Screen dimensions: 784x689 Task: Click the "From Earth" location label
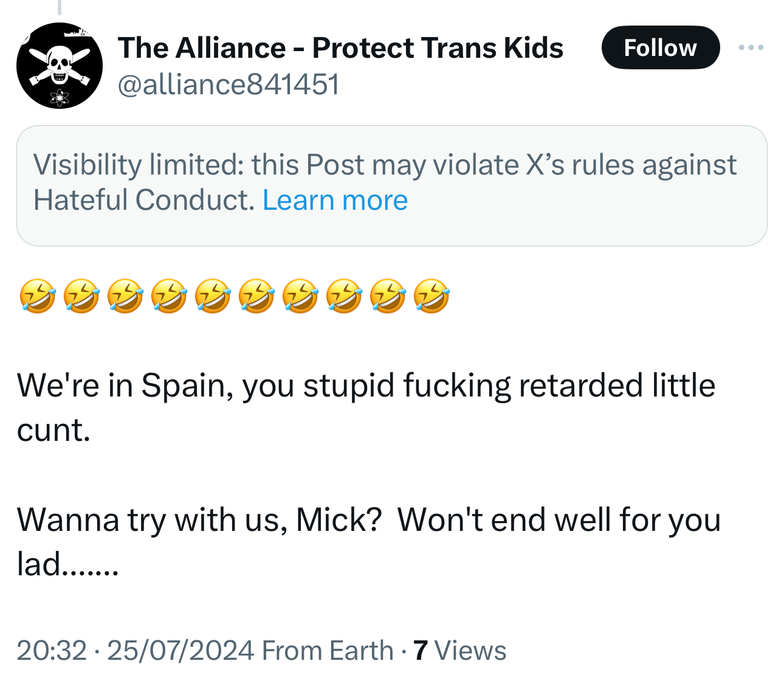tap(328, 650)
